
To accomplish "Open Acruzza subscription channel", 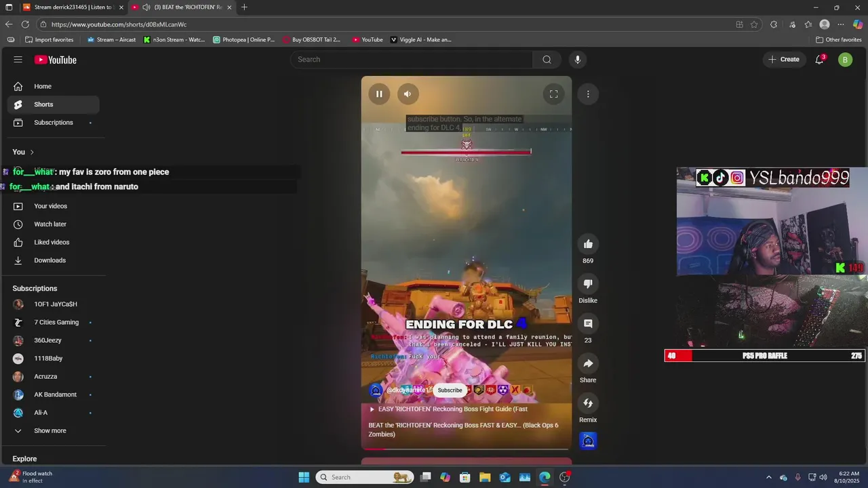I will (x=53, y=377).
